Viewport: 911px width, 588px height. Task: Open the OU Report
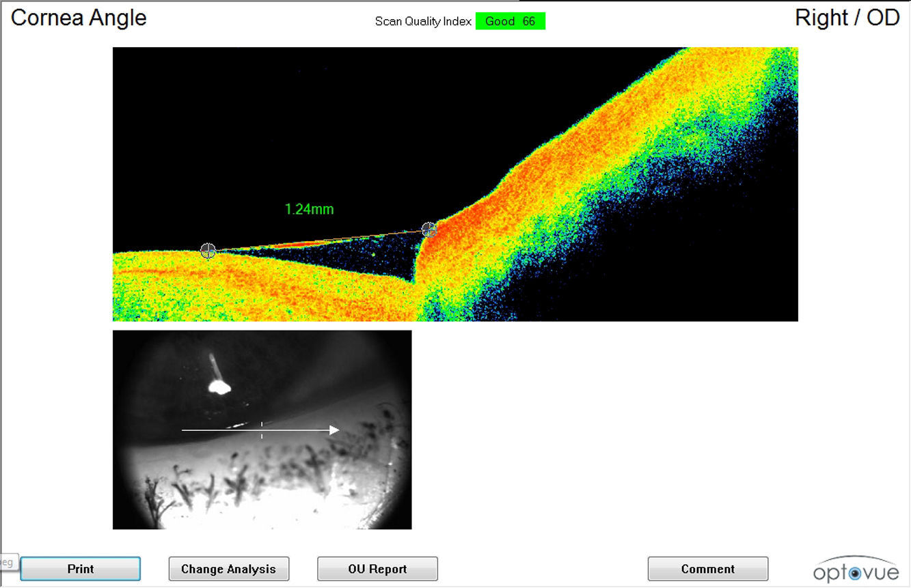377,569
